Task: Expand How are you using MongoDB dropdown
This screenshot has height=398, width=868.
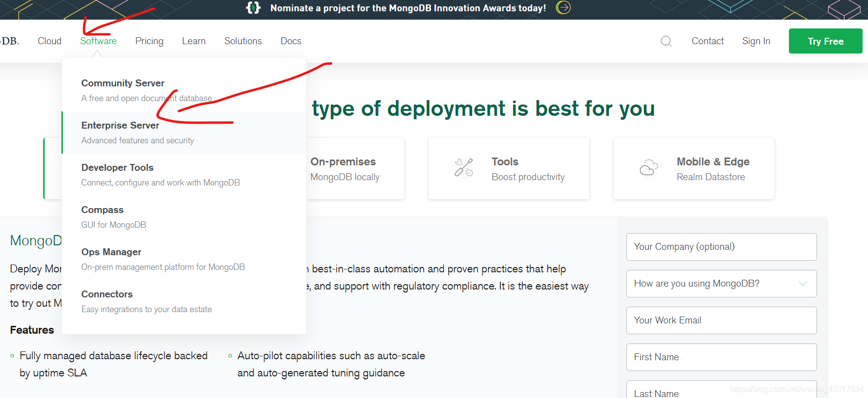Action: coord(721,284)
